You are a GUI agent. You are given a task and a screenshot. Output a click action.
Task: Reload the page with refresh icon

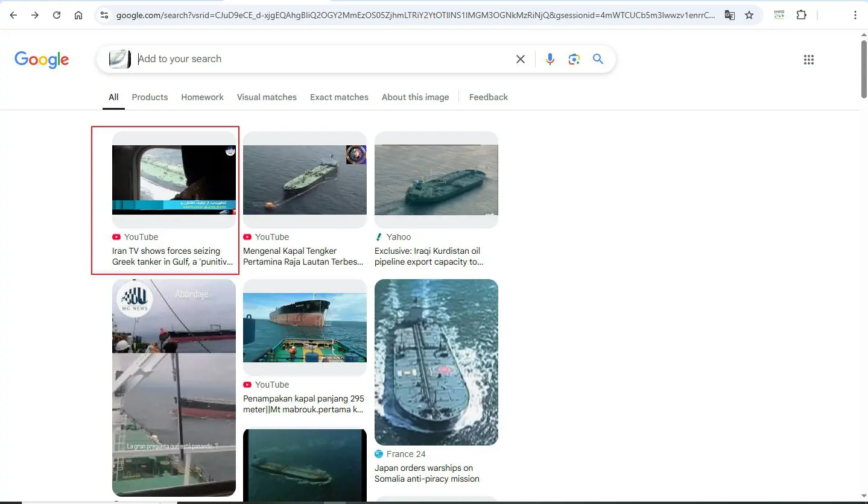pyautogui.click(x=57, y=15)
